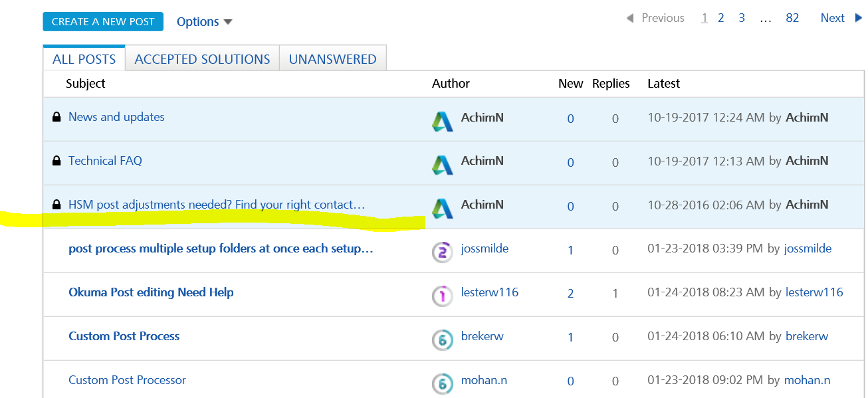Viewport: 868px width, 398px height.
Task: Switch to the Unanswered tab
Action: [332, 59]
